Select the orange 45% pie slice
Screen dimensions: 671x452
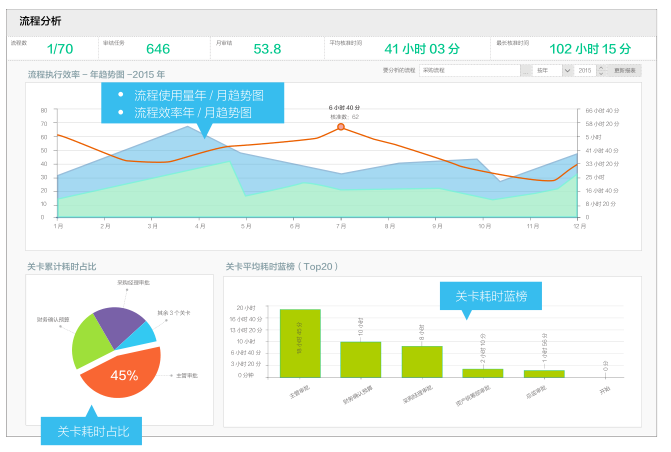coord(122,372)
